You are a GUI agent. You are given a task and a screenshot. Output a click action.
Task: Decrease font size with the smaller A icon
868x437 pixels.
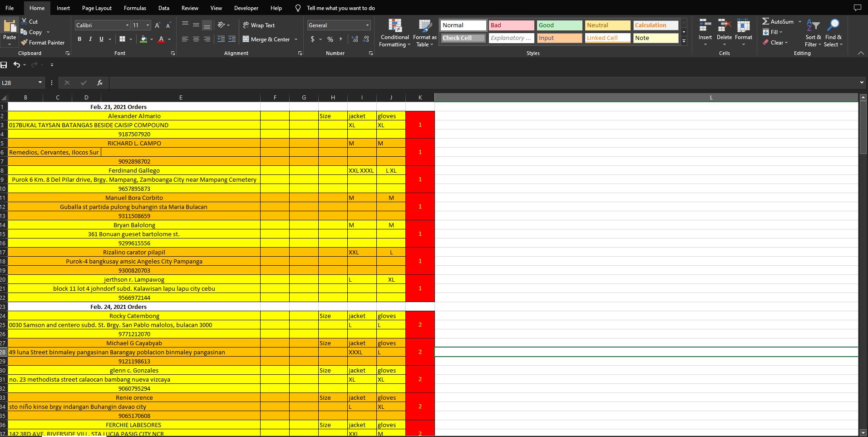[x=168, y=25]
